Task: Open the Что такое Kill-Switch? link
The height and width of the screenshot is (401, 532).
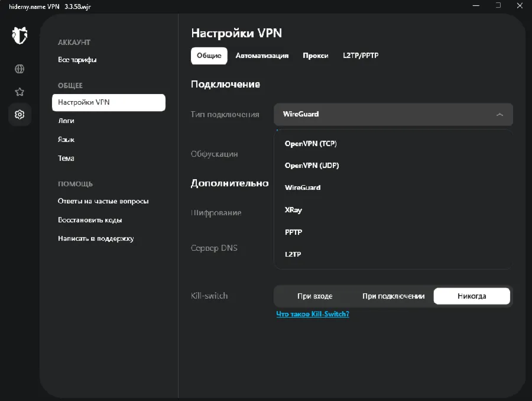Action: 313,314
